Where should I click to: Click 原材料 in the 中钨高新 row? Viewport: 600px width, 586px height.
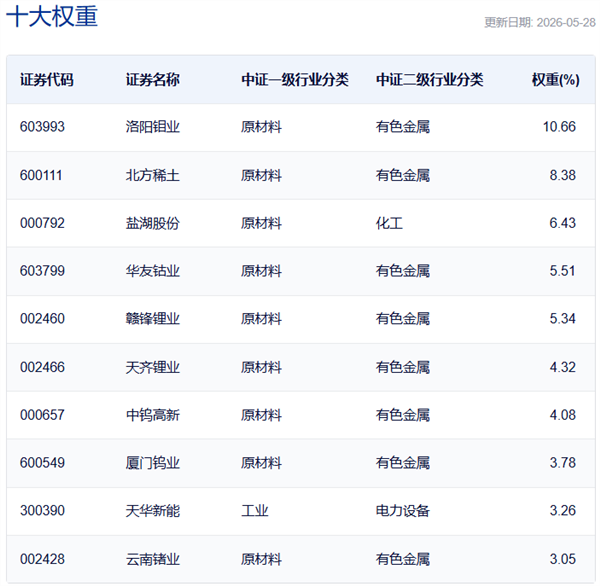point(261,415)
